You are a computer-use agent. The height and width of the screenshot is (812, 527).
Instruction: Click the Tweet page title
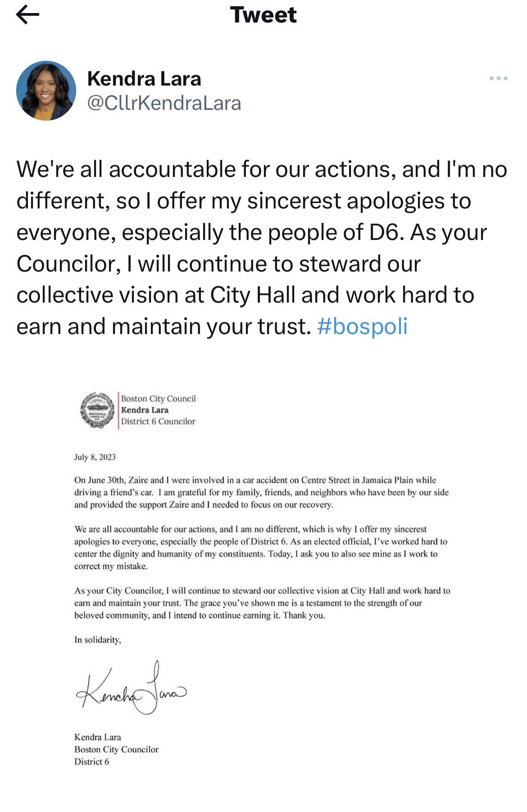click(263, 15)
